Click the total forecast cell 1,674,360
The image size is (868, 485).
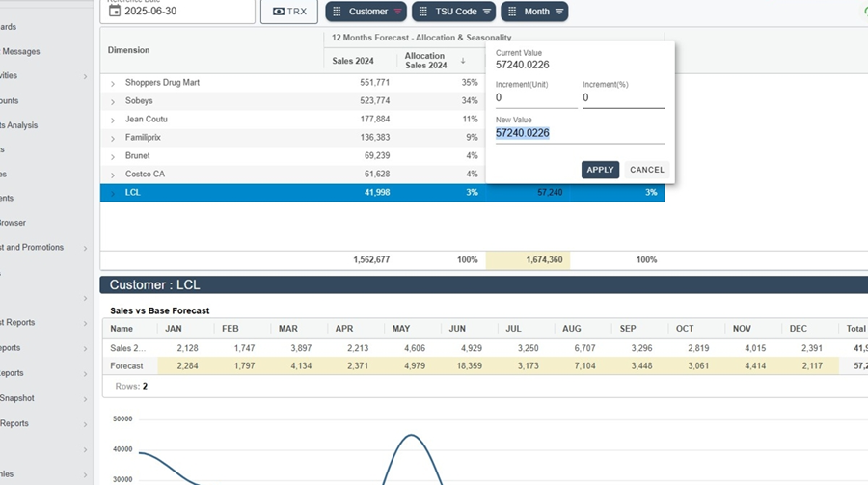529,259
